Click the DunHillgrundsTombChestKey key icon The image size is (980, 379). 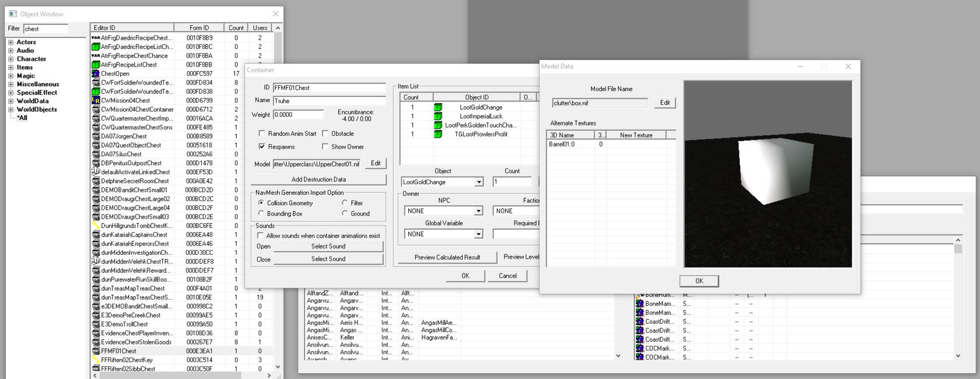tap(96, 226)
